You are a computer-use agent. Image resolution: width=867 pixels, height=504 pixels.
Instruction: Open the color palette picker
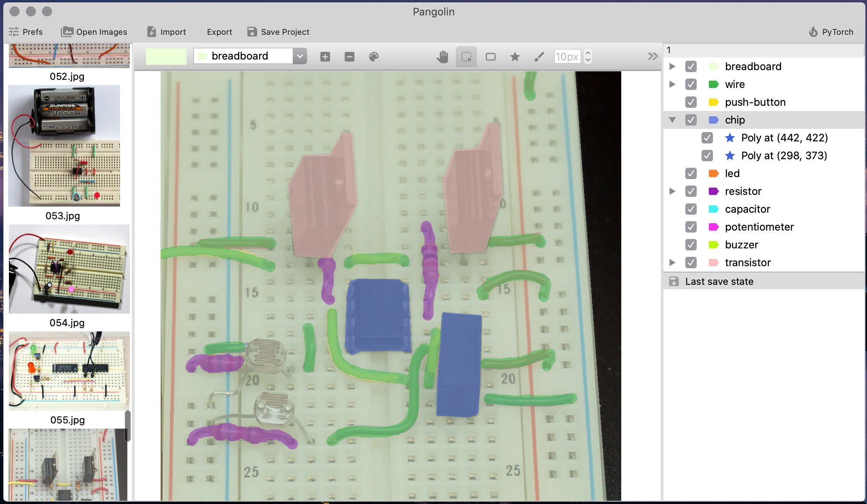(374, 57)
